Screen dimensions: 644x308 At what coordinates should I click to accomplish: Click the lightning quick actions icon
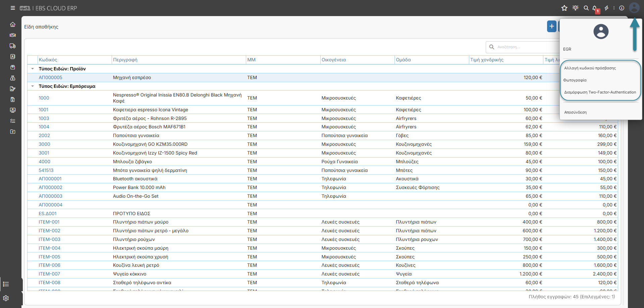point(606,8)
